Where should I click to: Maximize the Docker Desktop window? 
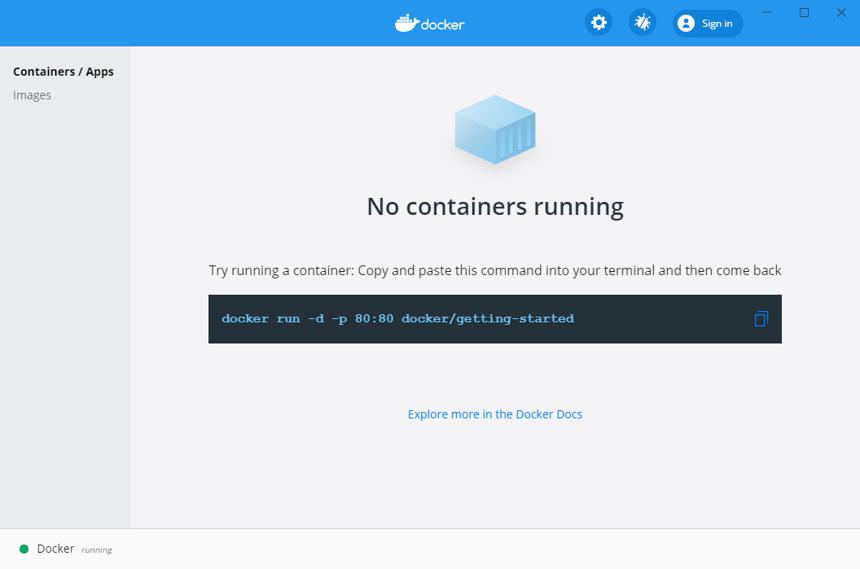[x=804, y=12]
